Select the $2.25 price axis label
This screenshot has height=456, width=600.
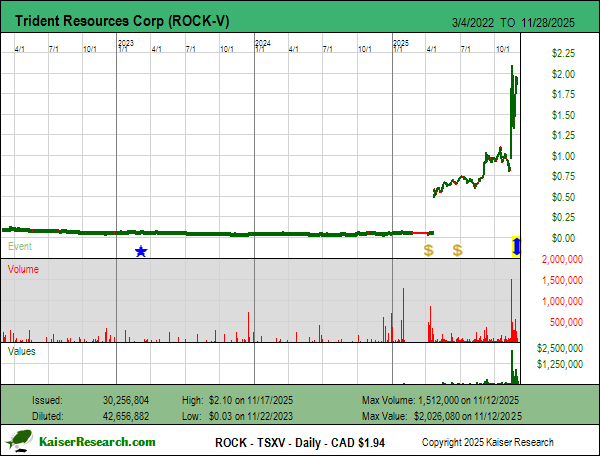(x=563, y=53)
